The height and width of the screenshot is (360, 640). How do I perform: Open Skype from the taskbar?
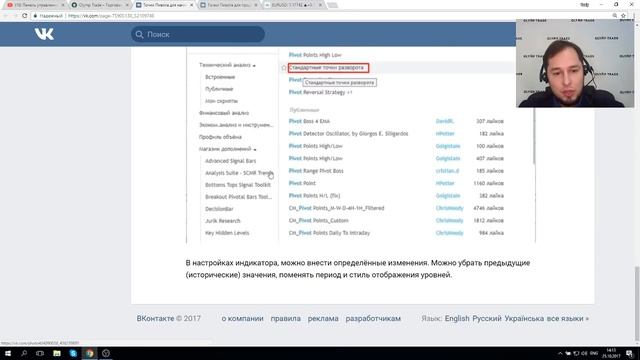73,353
